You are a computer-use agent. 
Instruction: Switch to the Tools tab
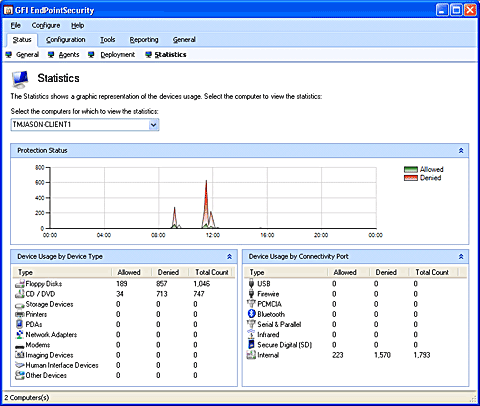coord(108,40)
